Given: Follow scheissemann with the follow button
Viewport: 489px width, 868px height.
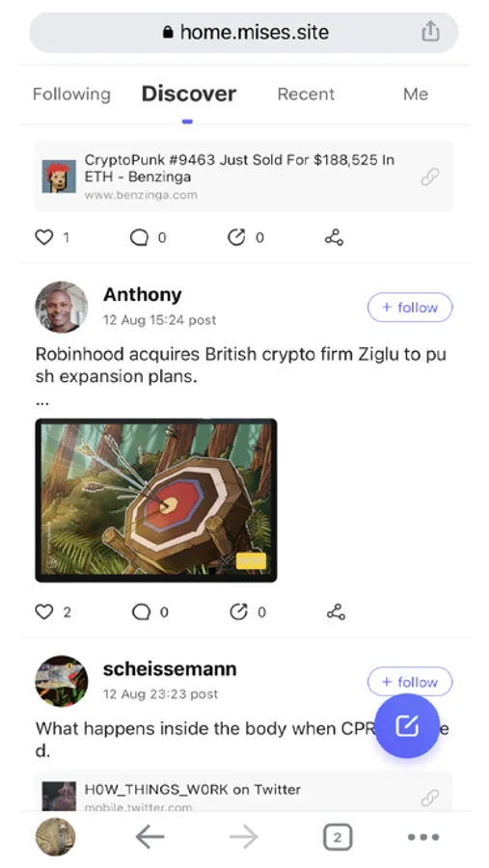Looking at the screenshot, I should 410,681.
